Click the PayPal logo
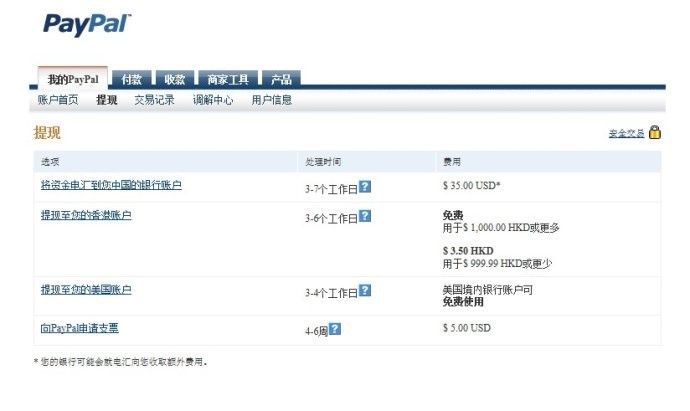 [x=87, y=25]
